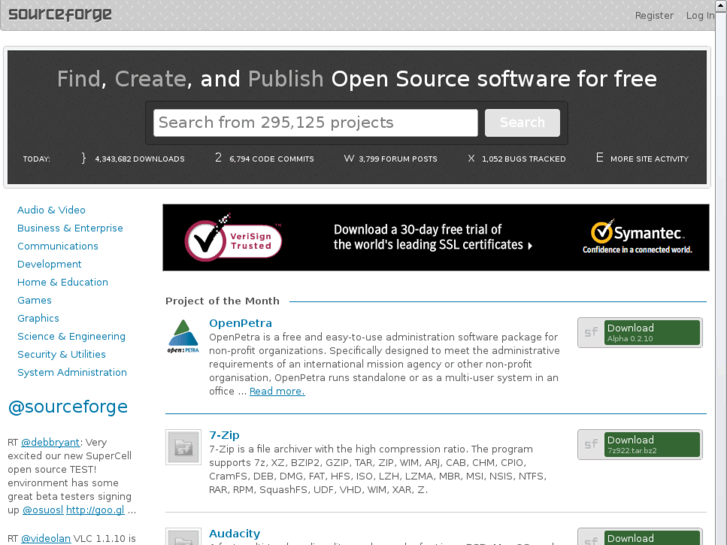
Task: Click the OpenPetra Read more link
Action: [277, 391]
